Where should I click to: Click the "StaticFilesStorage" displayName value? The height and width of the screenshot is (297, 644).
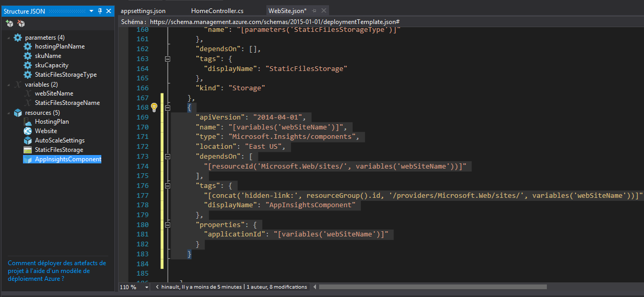[x=306, y=68]
